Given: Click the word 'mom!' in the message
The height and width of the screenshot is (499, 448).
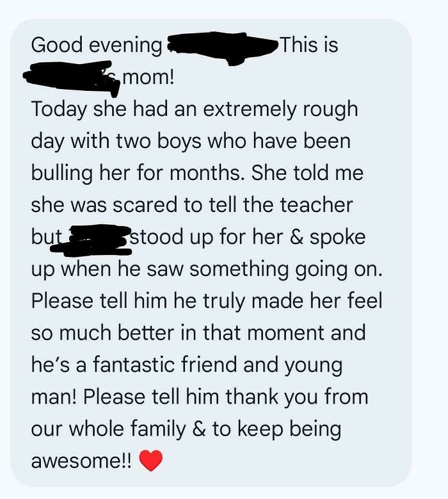Looking at the screenshot, I should [148, 78].
